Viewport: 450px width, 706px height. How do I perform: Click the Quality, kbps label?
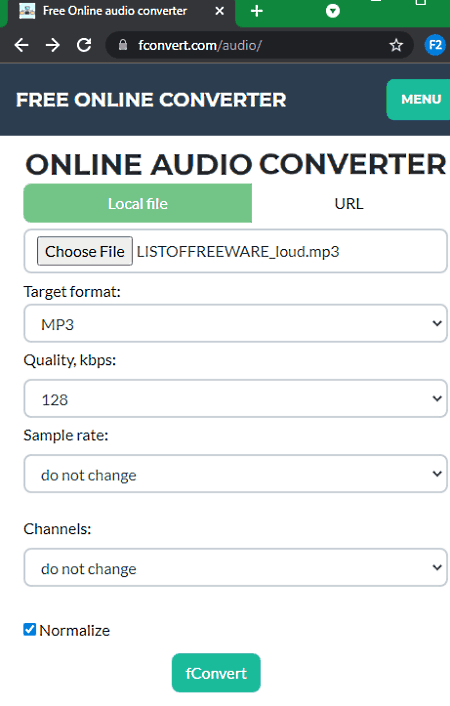[70, 360]
